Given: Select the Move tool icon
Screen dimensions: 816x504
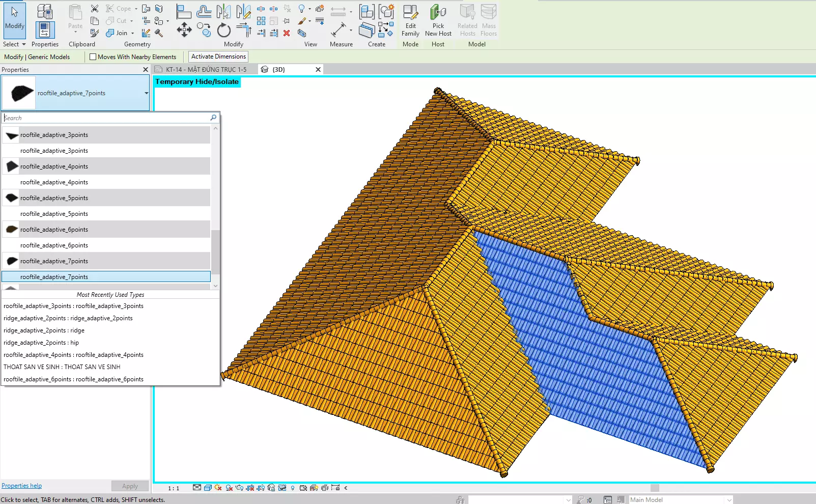Looking at the screenshot, I should click(184, 30).
